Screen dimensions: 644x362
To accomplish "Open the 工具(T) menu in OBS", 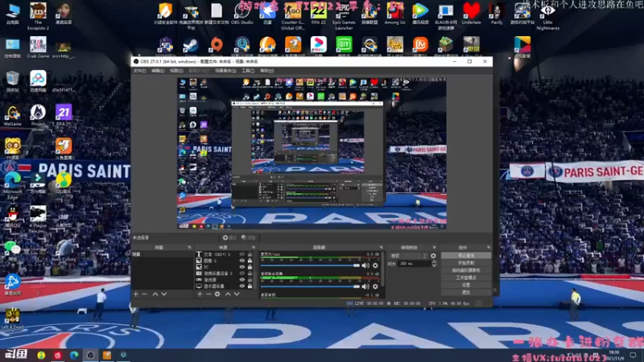I will pyautogui.click(x=248, y=71).
